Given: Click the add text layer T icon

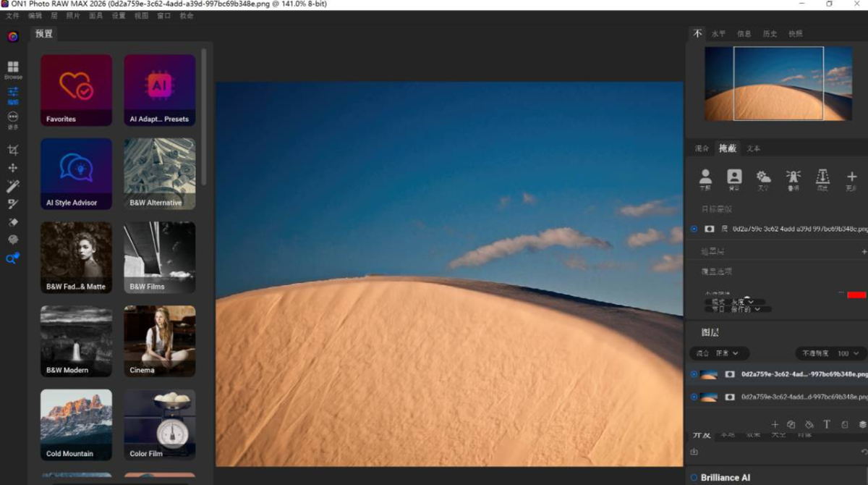Looking at the screenshot, I should (827, 424).
